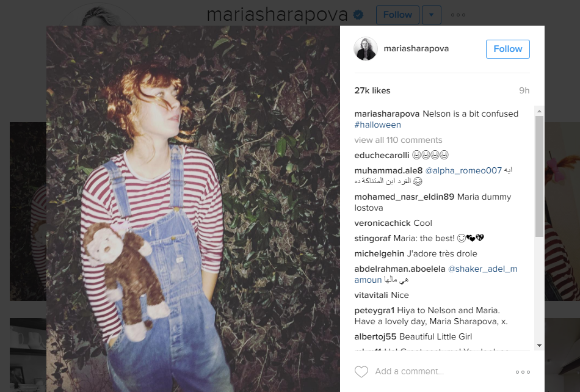Screen dimensions: 580x392
Task: Click mariasharapova's avatar in the post panel
Action: point(366,48)
